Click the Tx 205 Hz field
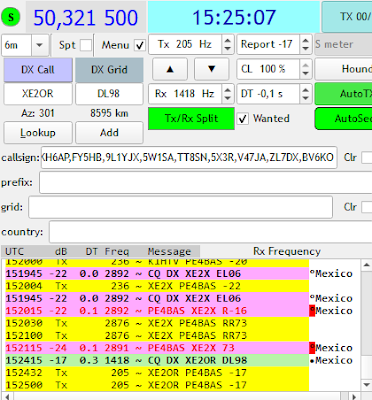Image resolution: width=372 pixels, height=400 pixels. (185, 44)
